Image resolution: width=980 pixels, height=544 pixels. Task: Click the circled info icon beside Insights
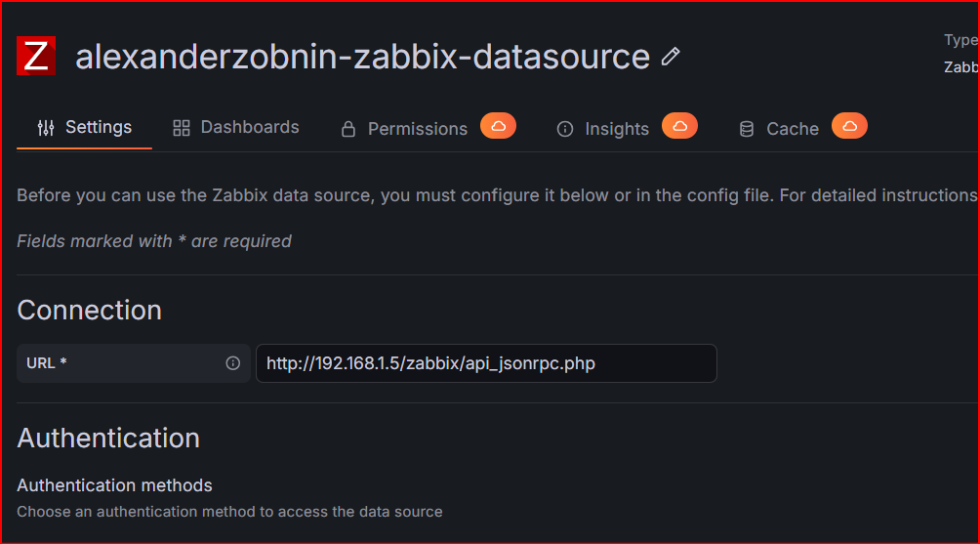click(x=565, y=129)
